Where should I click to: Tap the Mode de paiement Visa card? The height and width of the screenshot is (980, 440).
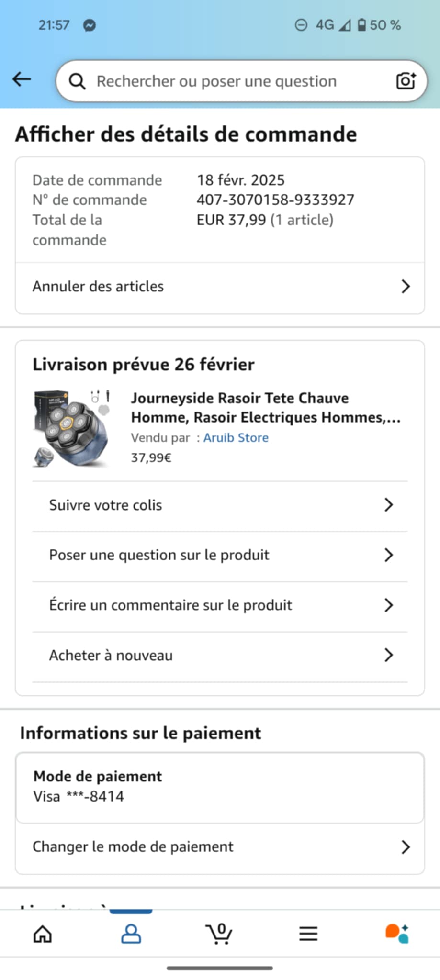coord(220,788)
